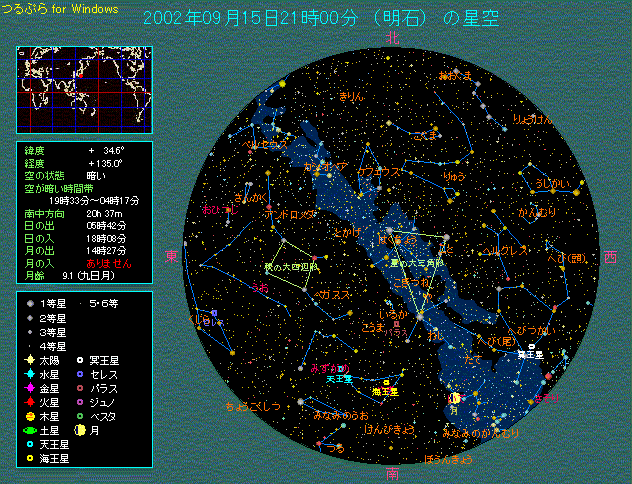The width and height of the screenshot is (632, 484).
Task: Click the Venus (金星) legend icon
Action: [31, 387]
